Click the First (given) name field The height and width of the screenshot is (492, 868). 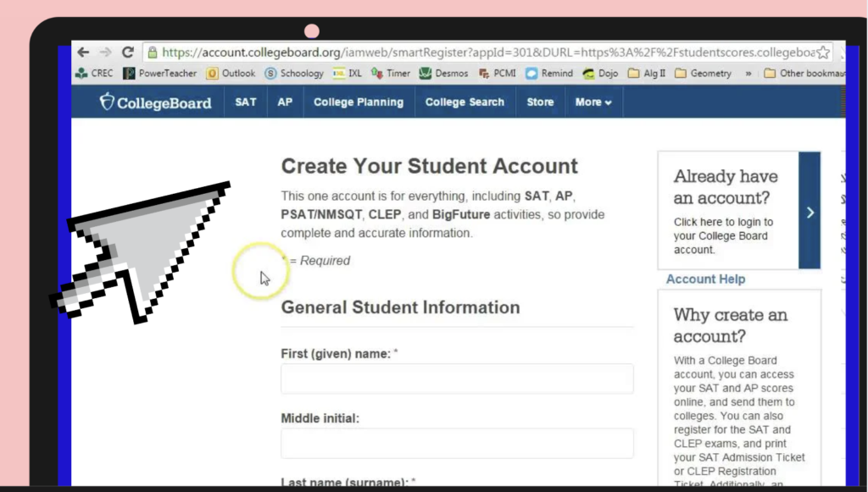point(457,379)
